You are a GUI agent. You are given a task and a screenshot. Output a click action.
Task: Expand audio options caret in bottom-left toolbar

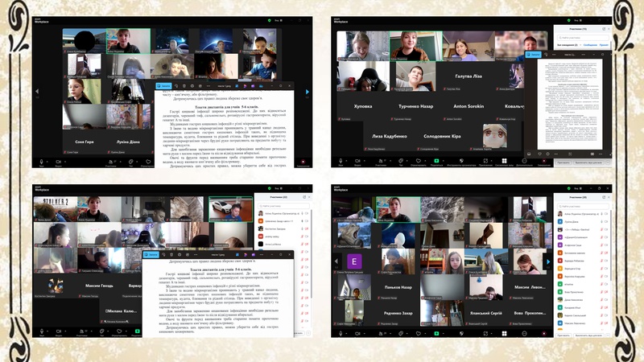[x=47, y=331]
